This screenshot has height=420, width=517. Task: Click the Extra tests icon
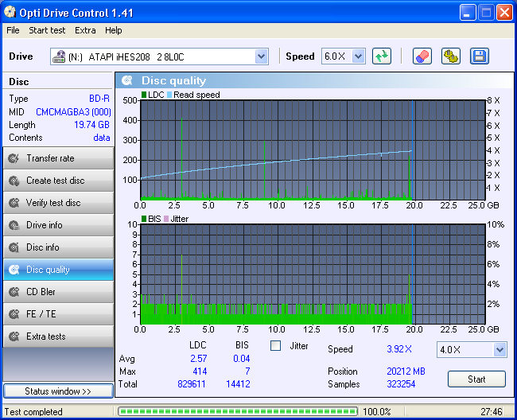click(14, 336)
